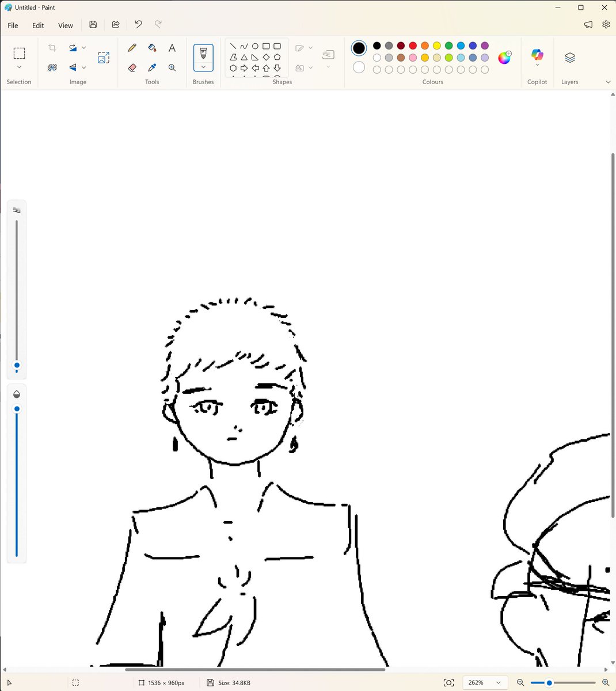Select Colour 1 black primary swatch
The width and height of the screenshot is (616, 691).
click(x=359, y=48)
